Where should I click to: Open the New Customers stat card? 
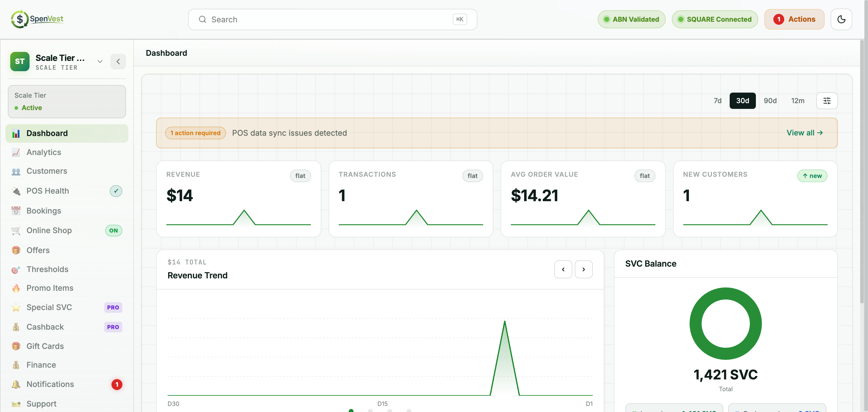[755, 199]
